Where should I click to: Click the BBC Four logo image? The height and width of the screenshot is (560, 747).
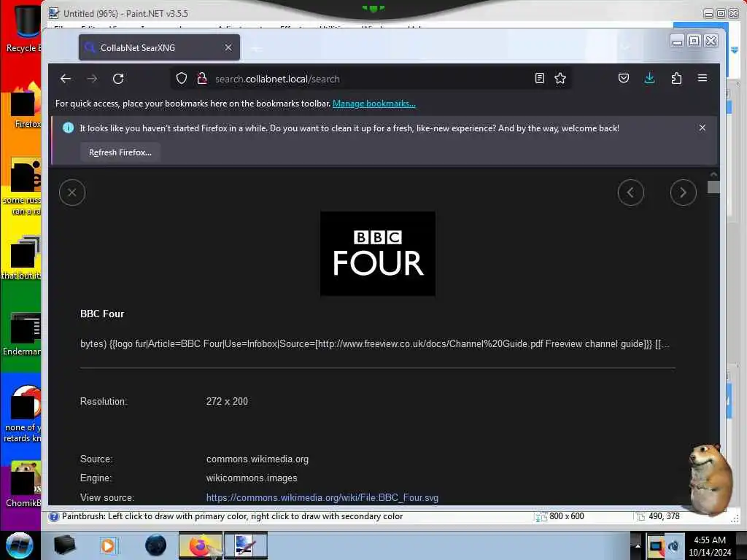click(378, 254)
